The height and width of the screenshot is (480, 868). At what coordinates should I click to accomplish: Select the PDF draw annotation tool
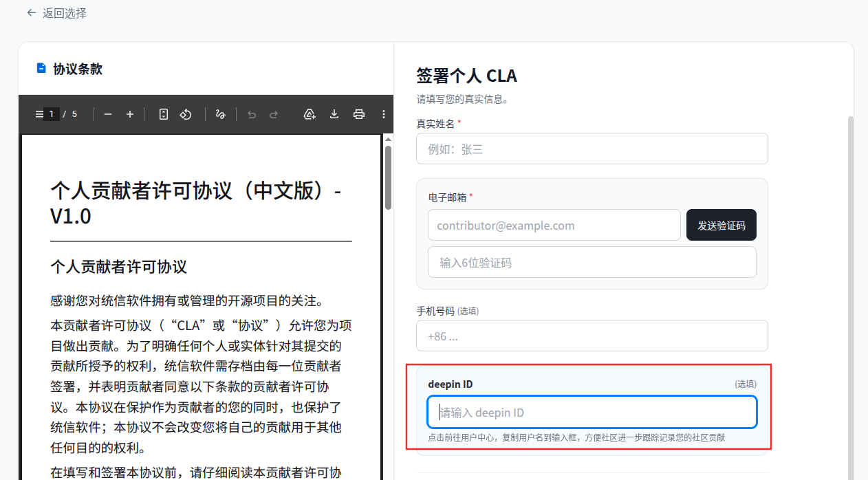[x=220, y=114]
